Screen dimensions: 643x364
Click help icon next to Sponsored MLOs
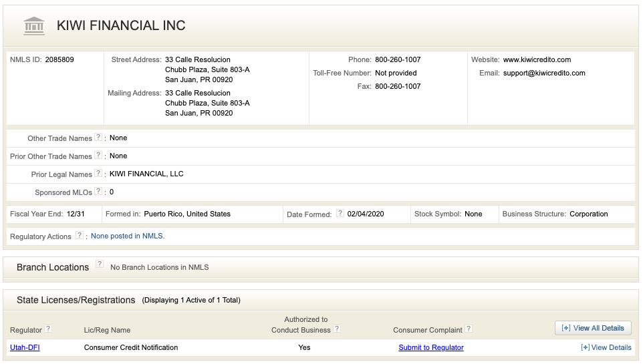point(98,192)
